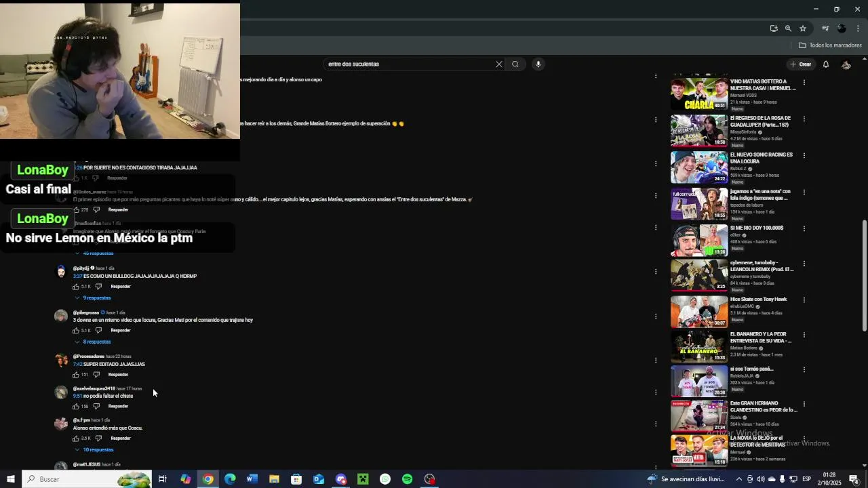Image resolution: width=868 pixels, height=488 pixels.
Task: Reply to the @pibegrosso comment
Action: coord(121,331)
